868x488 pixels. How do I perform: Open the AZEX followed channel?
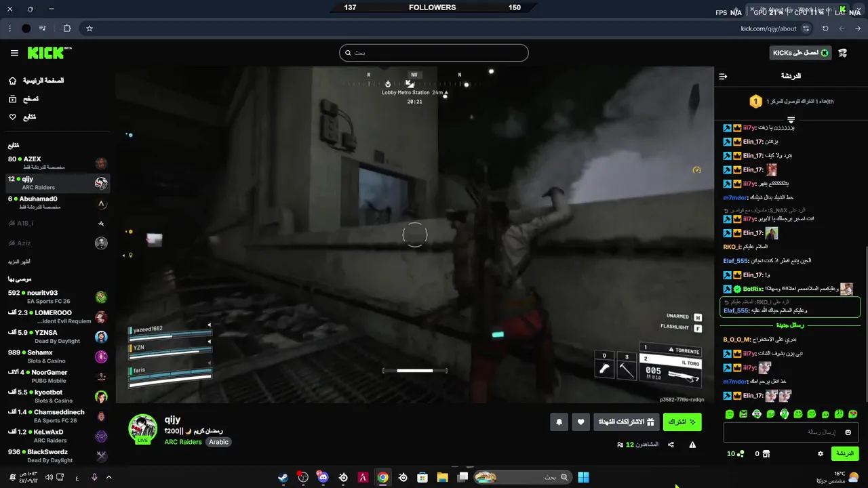pyautogui.click(x=58, y=163)
